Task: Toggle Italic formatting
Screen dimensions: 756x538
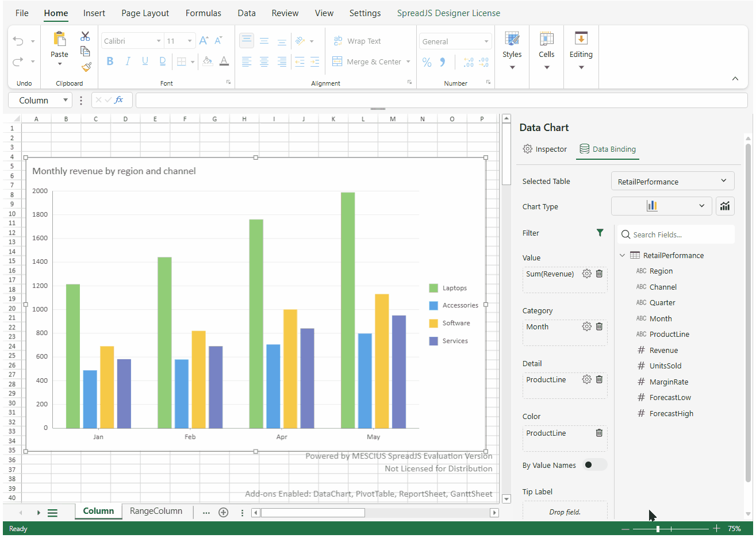Action: tap(128, 61)
